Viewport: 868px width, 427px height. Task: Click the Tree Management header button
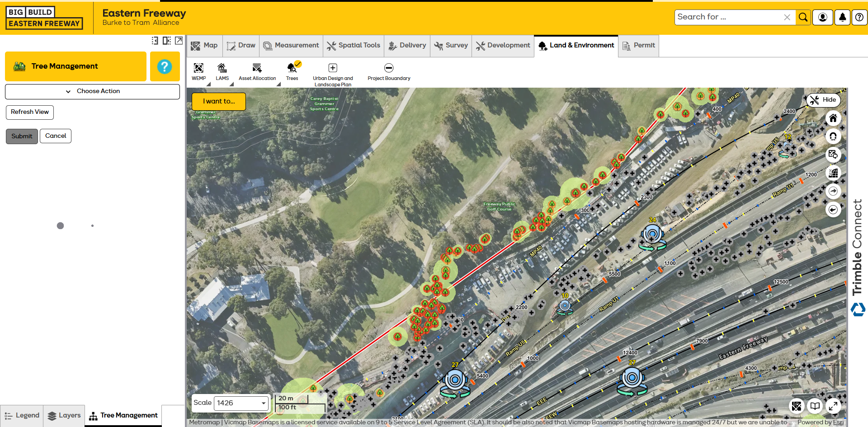(75, 66)
